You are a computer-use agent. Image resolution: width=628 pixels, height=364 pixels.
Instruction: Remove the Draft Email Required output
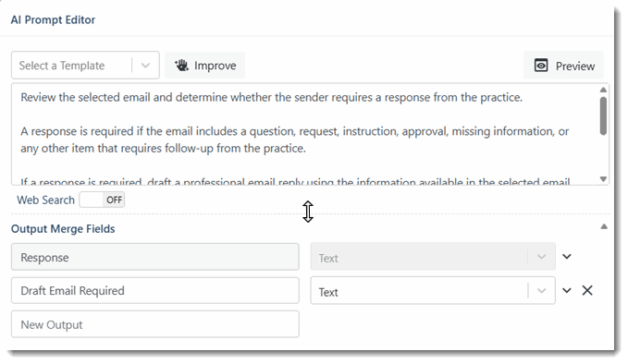pyautogui.click(x=587, y=290)
